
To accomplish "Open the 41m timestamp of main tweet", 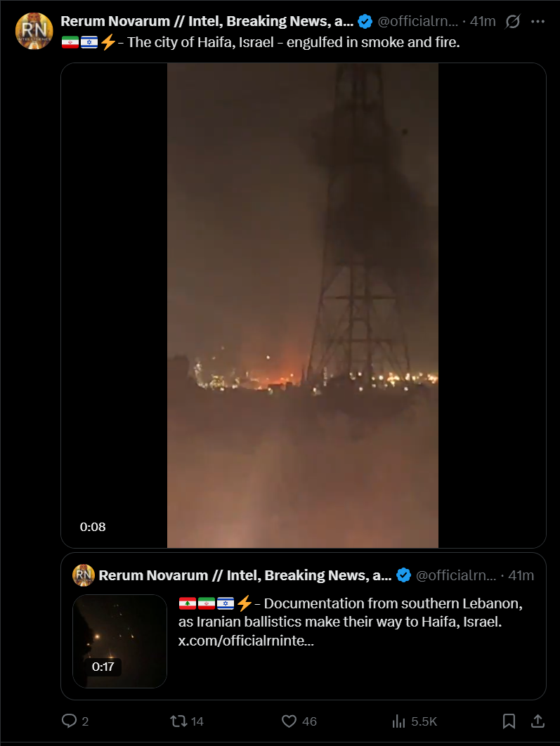I will click(x=483, y=21).
